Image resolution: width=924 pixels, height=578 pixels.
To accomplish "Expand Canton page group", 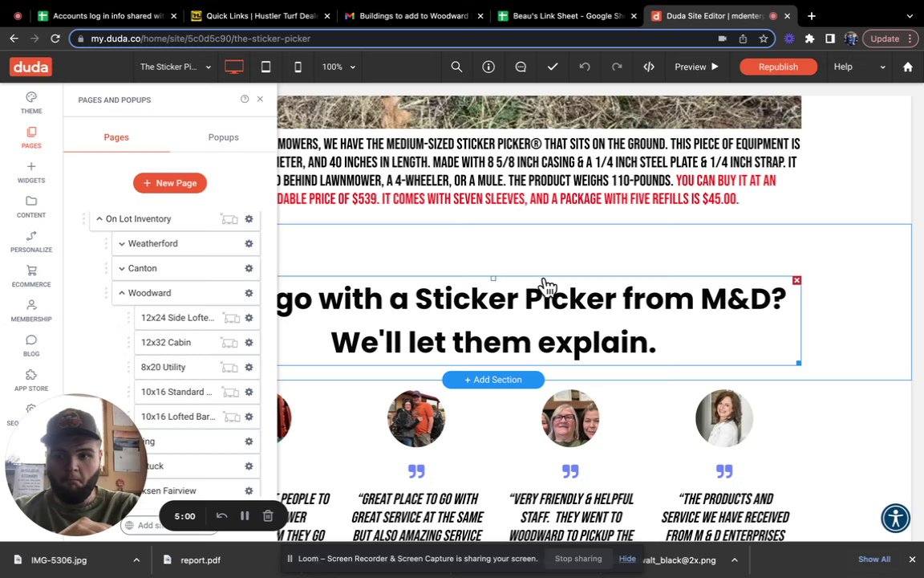I will (121, 268).
